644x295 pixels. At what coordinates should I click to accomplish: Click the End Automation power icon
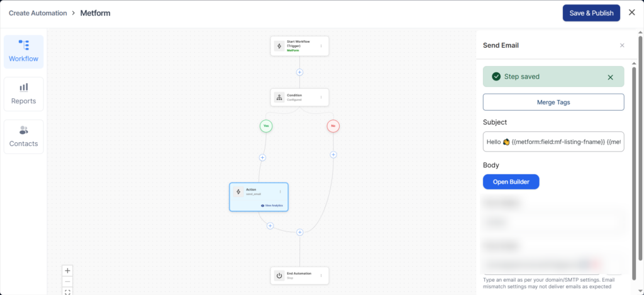[x=279, y=276]
